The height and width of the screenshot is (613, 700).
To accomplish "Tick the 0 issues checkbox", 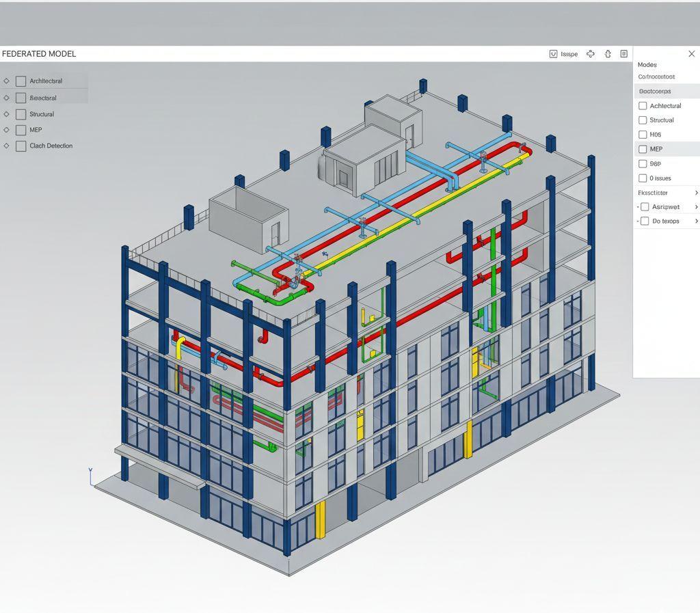I will (x=643, y=178).
